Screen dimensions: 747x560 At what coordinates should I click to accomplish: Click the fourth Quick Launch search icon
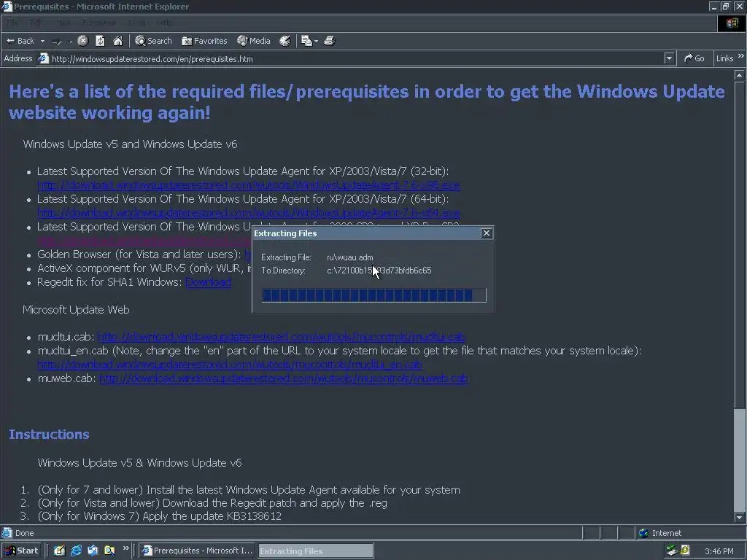(109, 551)
